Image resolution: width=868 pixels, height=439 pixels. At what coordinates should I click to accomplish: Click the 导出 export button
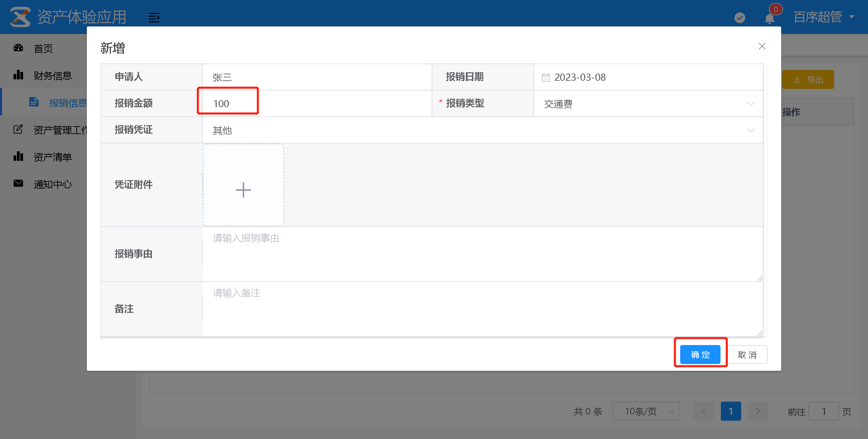pyautogui.click(x=808, y=79)
